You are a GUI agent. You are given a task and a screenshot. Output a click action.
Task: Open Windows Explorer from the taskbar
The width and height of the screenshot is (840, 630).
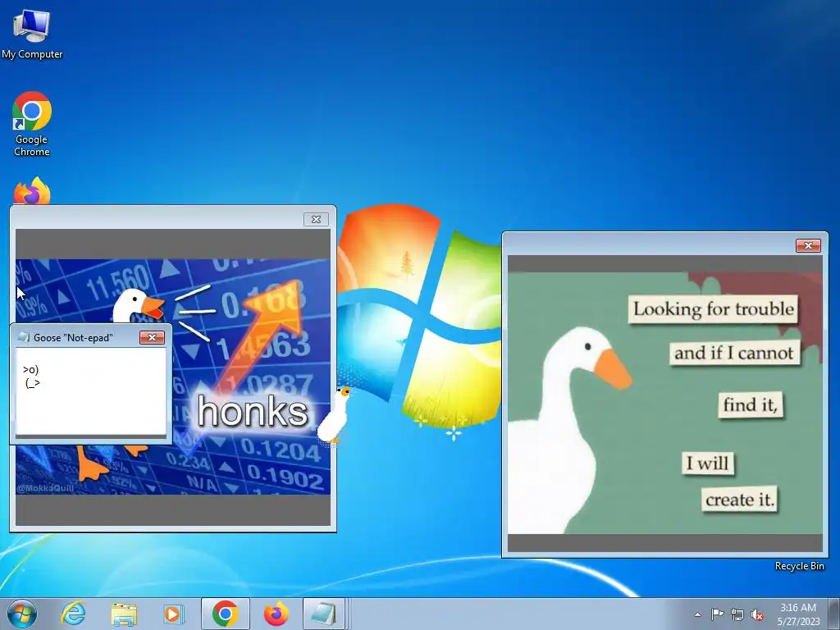click(124, 614)
